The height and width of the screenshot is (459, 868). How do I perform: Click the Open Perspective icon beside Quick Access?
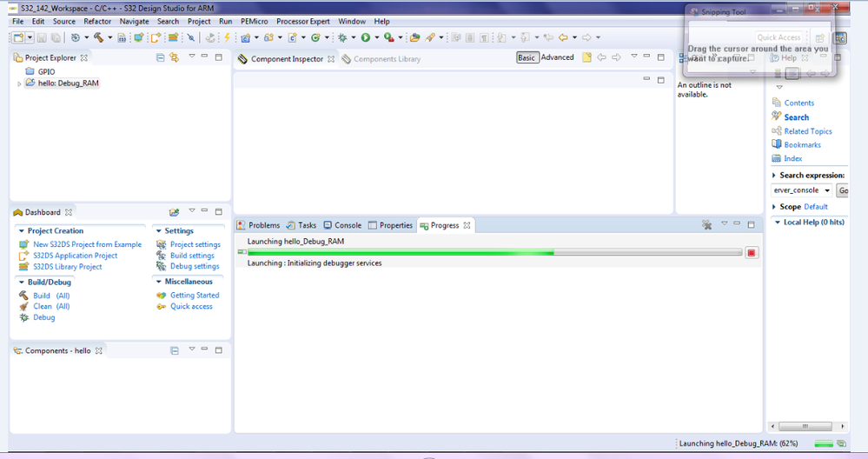tap(820, 37)
